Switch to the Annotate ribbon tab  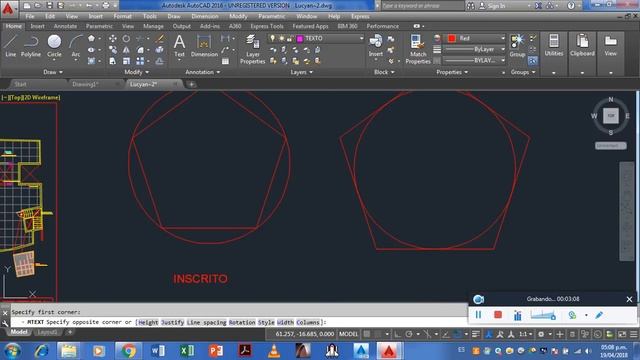[65, 26]
